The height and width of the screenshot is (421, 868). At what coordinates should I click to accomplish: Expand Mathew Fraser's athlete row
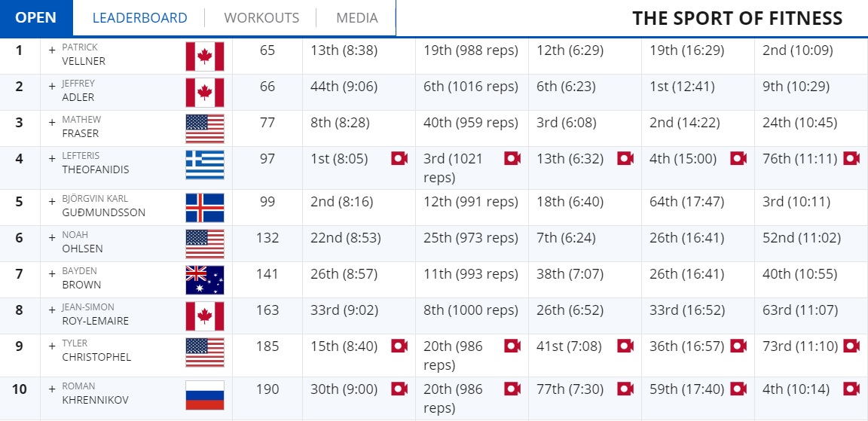coord(52,122)
